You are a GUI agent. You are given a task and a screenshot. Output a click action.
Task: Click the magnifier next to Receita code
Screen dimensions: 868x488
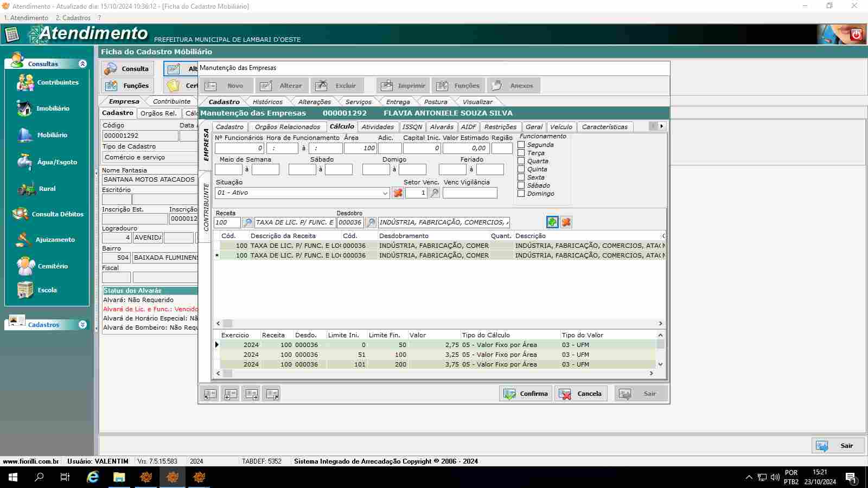pos(247,222)
